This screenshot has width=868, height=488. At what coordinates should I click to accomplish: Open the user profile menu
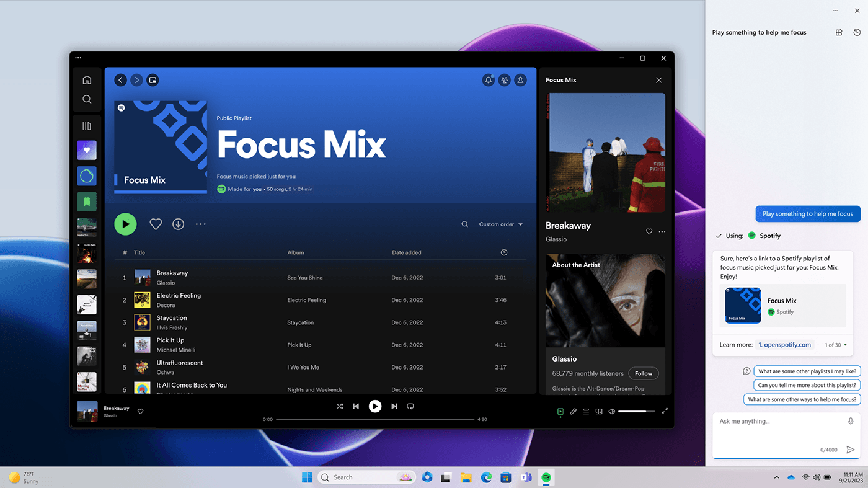coord(521,80)
